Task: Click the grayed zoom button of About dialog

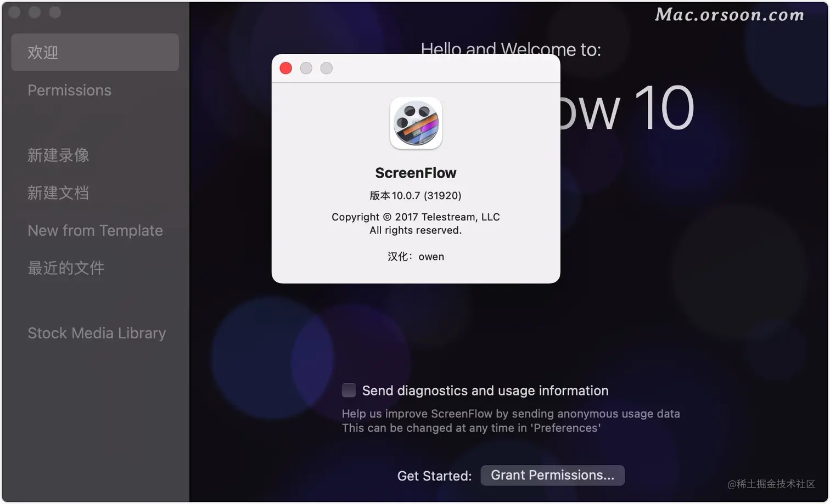Action: (327, 68)
